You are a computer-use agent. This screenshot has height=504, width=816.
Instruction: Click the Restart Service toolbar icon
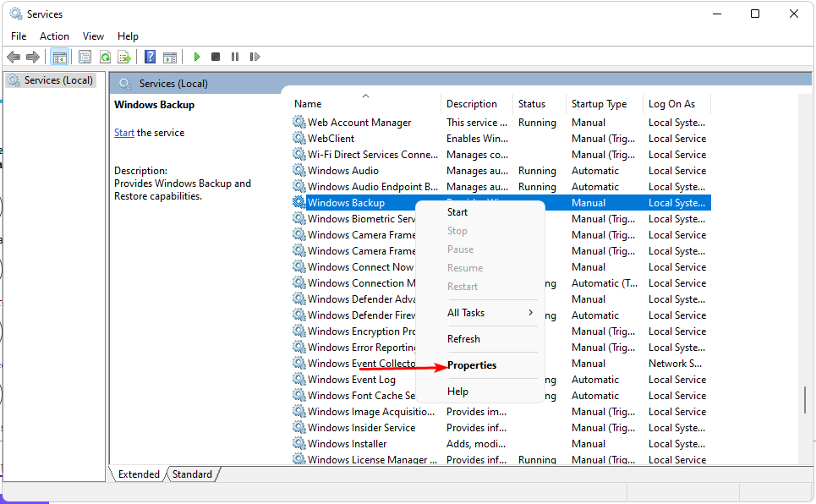[254, 57]
